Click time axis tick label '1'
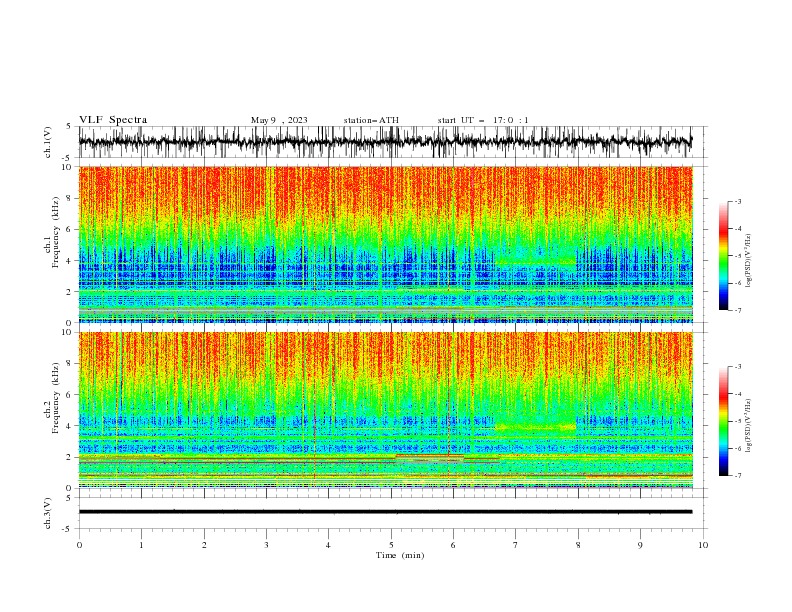The width and height of the screenshot is (792, 612). point(141,545)
